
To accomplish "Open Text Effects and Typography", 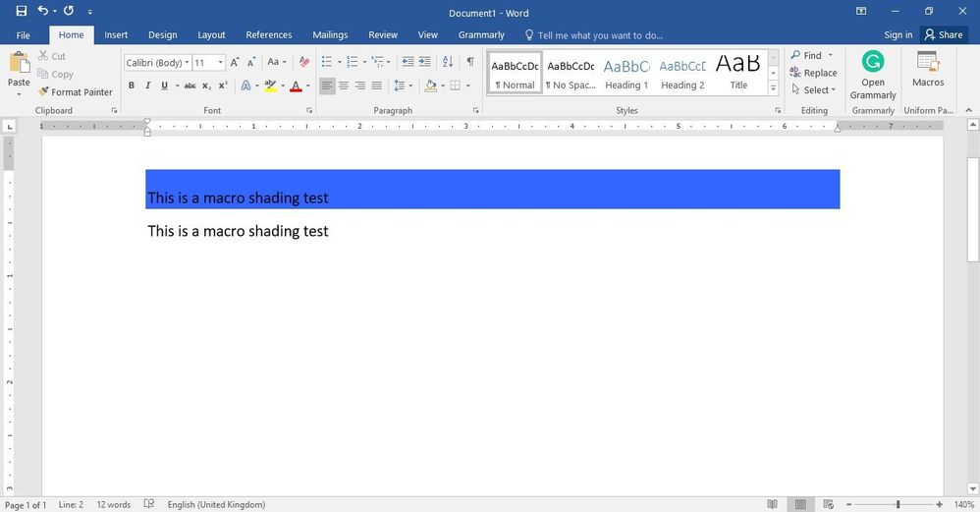I will (246, 85).
